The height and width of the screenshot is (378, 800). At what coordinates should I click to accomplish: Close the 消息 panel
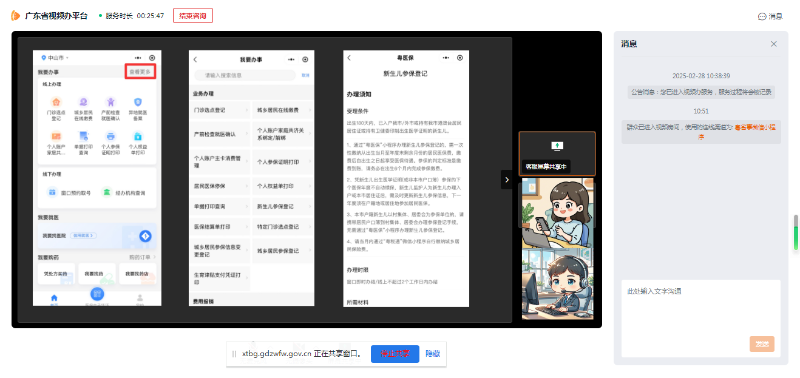point(773,44)
